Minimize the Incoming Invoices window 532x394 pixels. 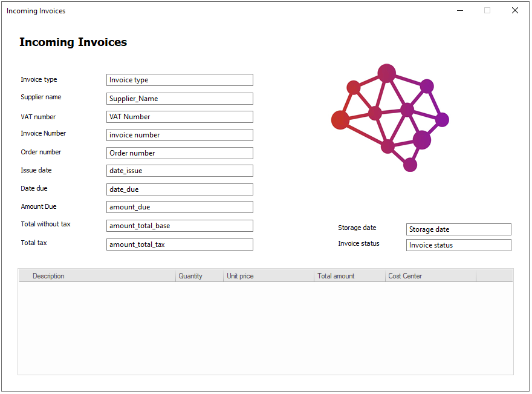(x=461, y=11)
